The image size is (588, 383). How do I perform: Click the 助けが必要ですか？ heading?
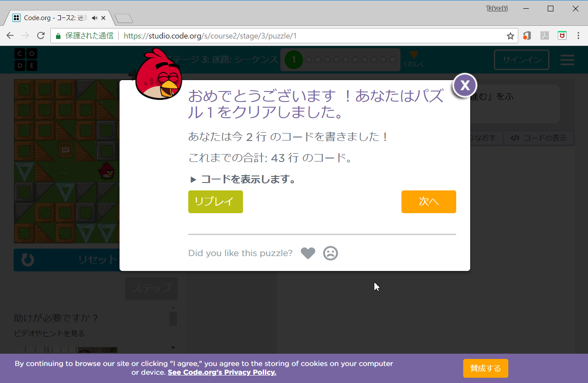56,318
